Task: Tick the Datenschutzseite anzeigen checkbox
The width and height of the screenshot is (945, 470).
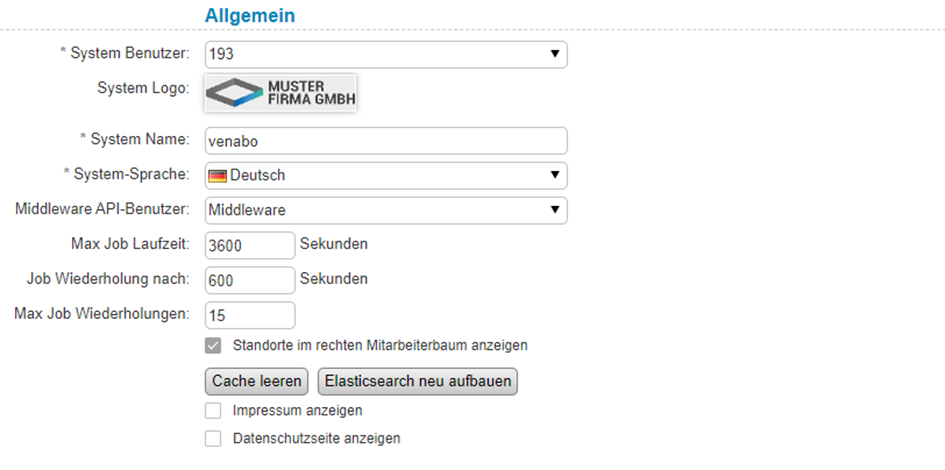Action: (213, 438)
